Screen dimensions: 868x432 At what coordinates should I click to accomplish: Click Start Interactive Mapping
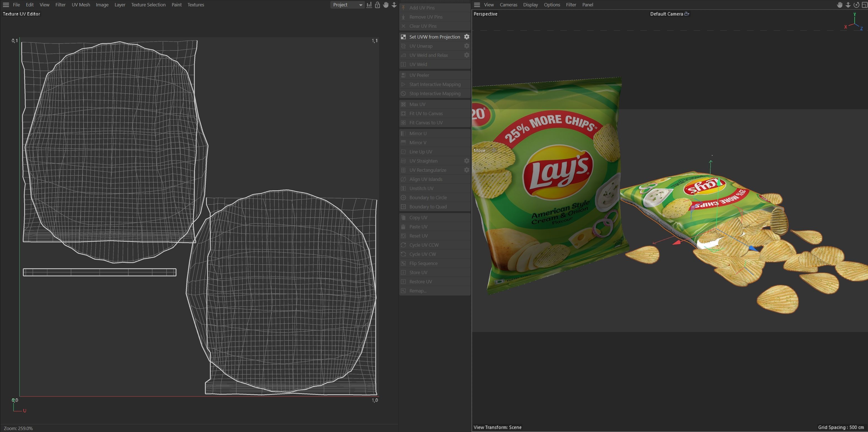click(435, 84)
